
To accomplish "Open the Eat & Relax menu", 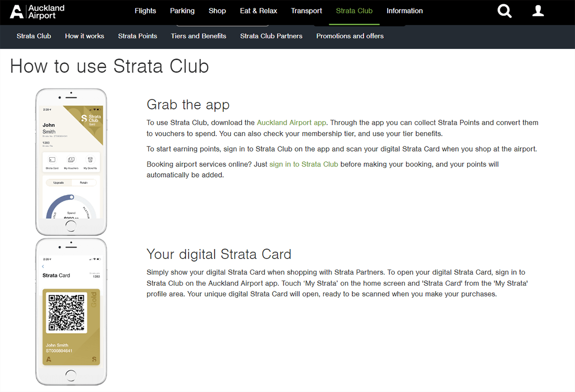I will tap(258, 11).
